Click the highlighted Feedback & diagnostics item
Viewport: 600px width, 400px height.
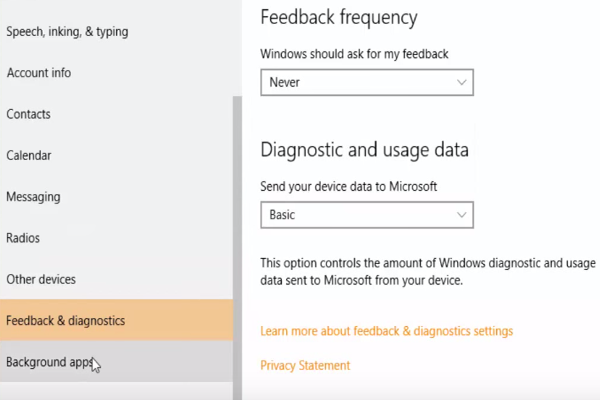(66, 321)
